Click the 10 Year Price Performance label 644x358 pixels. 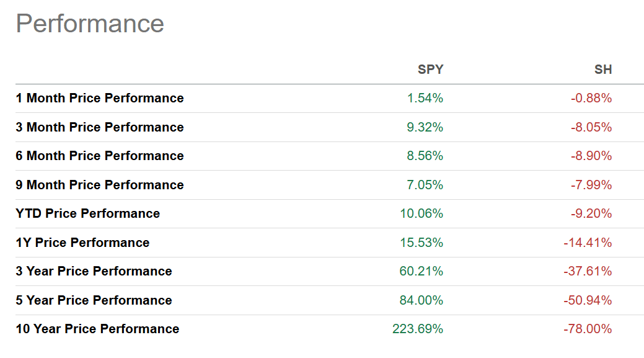(x=97, y=329)
